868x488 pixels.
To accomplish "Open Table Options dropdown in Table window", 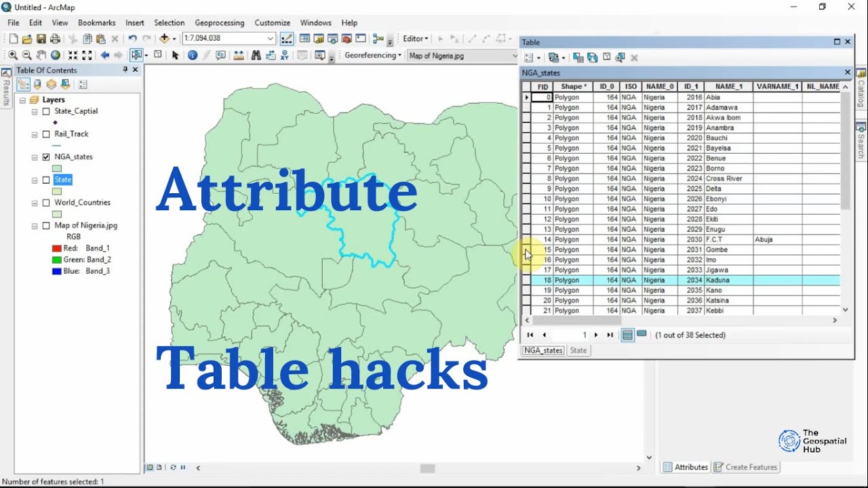I will pos(531,58).
